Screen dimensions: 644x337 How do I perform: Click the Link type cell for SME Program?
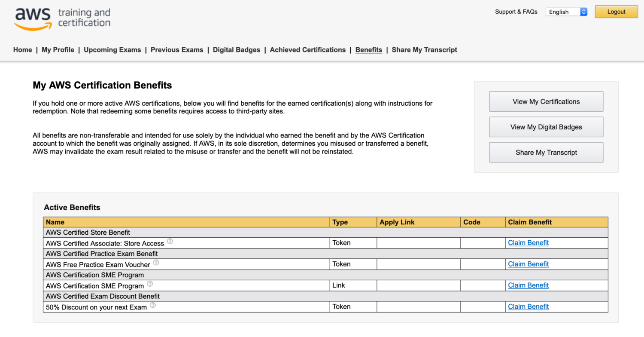click(x=353, y=285)
